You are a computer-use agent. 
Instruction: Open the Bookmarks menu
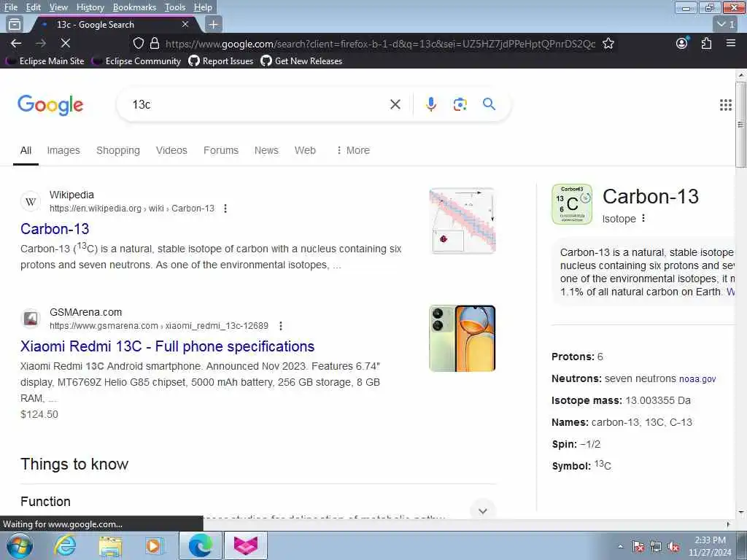[134, 7]
